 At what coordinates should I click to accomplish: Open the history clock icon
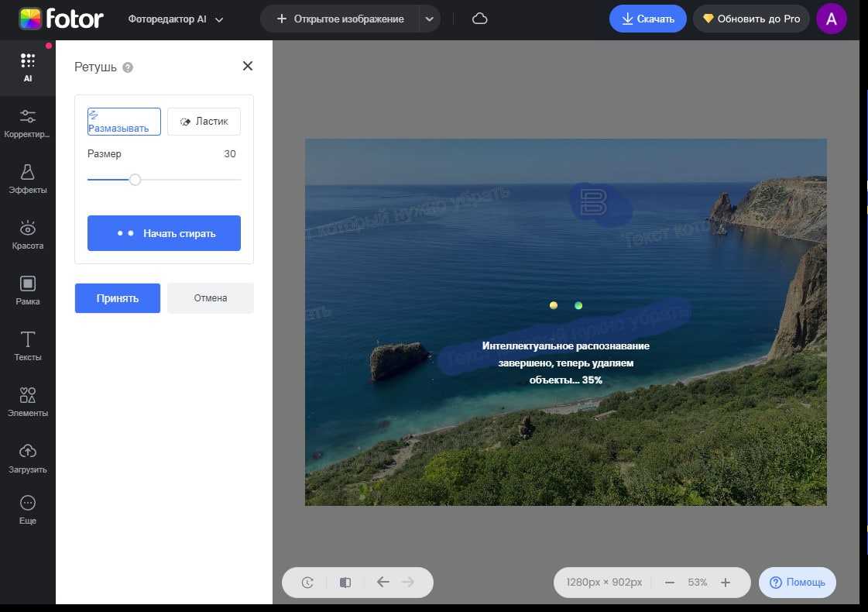click(307, 583)
